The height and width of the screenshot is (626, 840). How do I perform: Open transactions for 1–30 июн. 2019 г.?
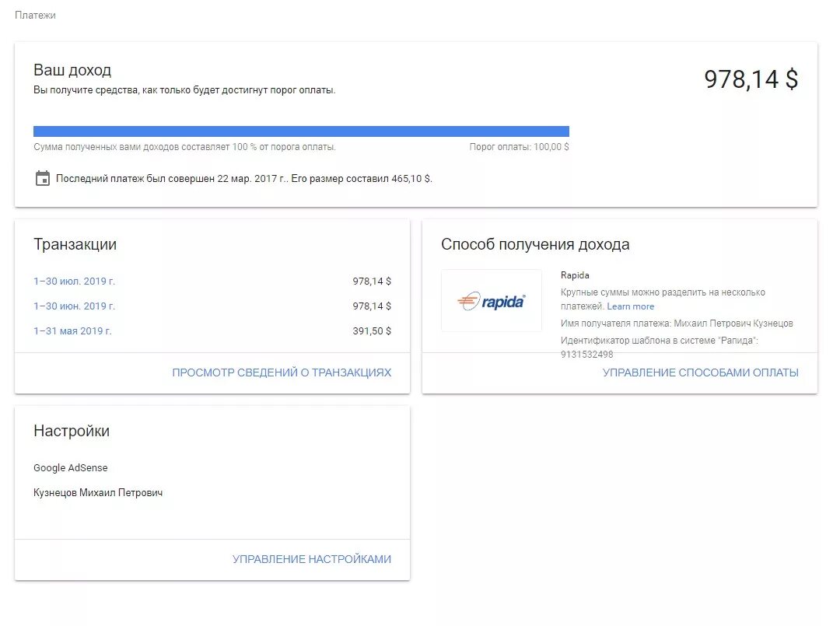click(x=75, y=306)
